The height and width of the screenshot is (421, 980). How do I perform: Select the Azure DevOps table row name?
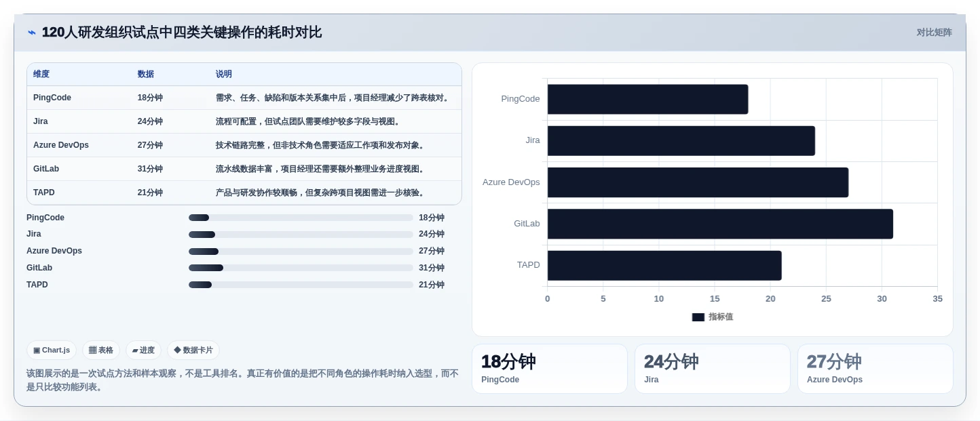tap(61, 145)
